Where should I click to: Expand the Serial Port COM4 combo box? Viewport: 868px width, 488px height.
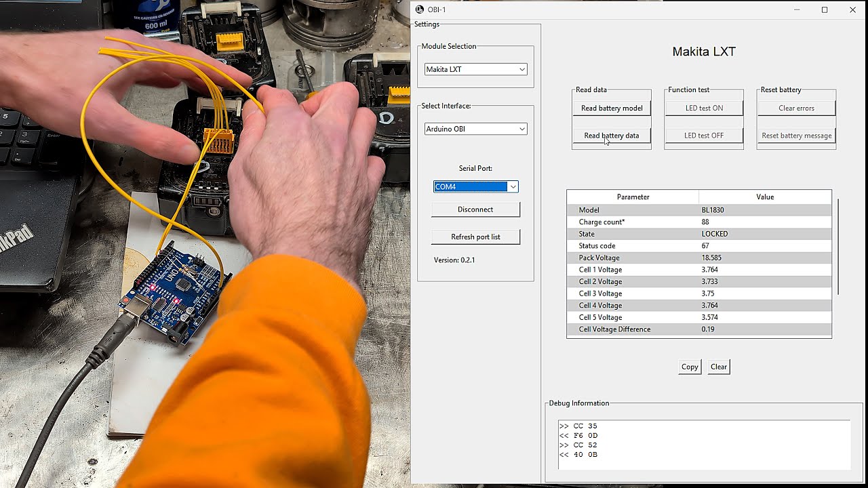pos(475,186)
